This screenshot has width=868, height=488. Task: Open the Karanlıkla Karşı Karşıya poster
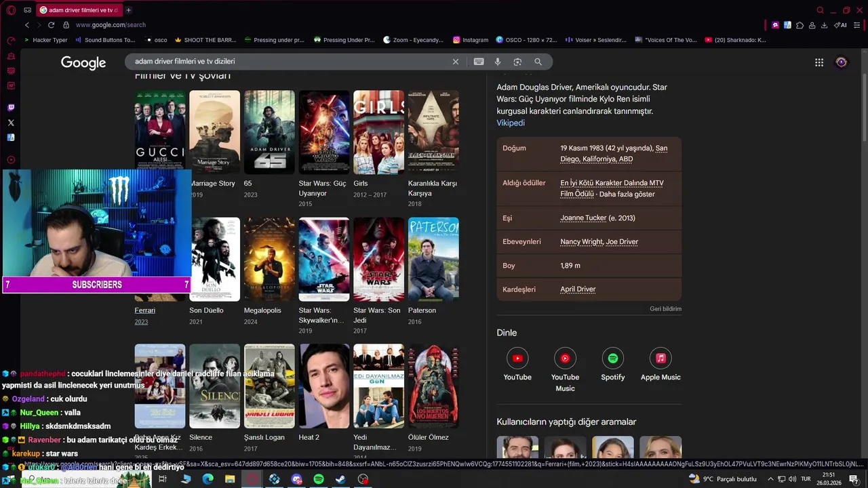point(433,132)
